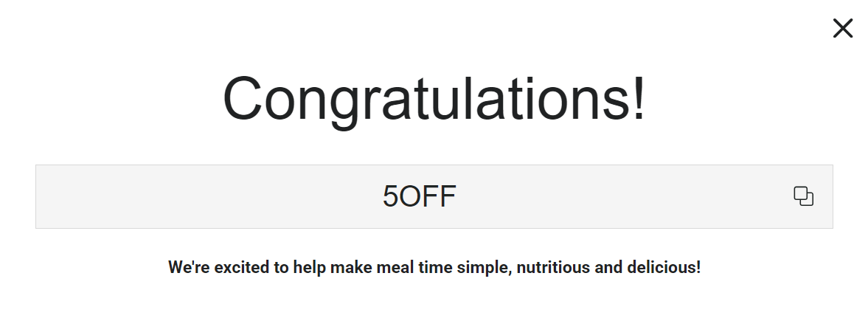Click the meal time tagline text
This screenshot has height=335, width=868.
pos(434,267)
